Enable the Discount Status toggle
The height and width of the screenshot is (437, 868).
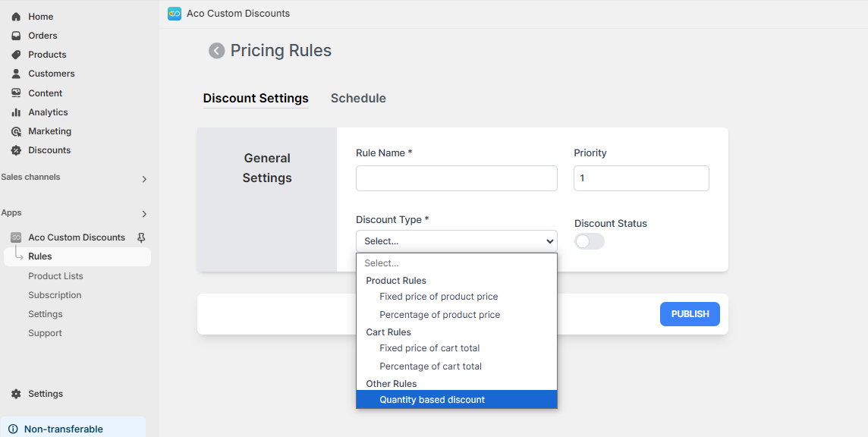[x=590, y=241]
